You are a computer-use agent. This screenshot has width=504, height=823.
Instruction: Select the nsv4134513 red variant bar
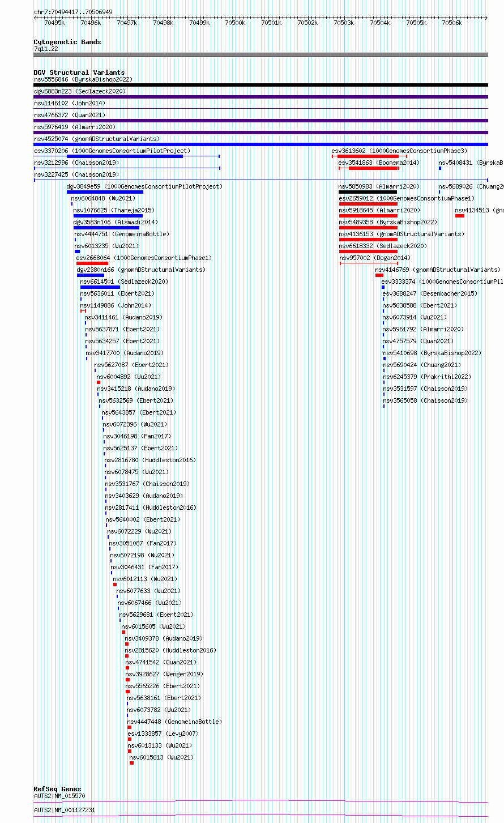click(x=459, y=215)
